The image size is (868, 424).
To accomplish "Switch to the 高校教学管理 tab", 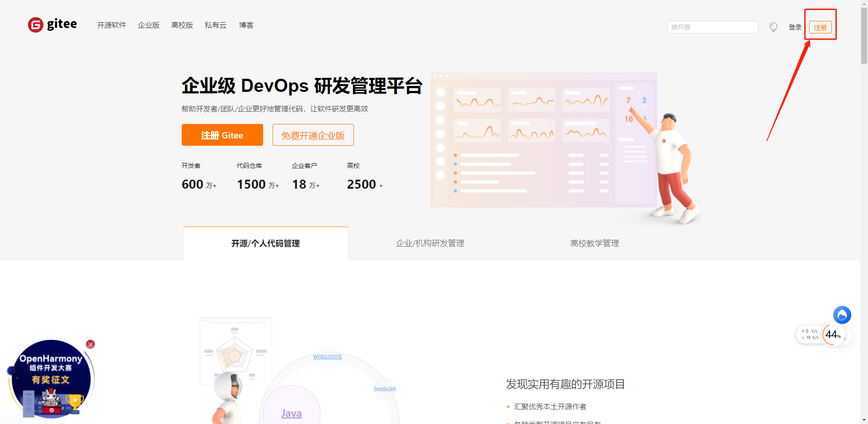I will 594,243.
